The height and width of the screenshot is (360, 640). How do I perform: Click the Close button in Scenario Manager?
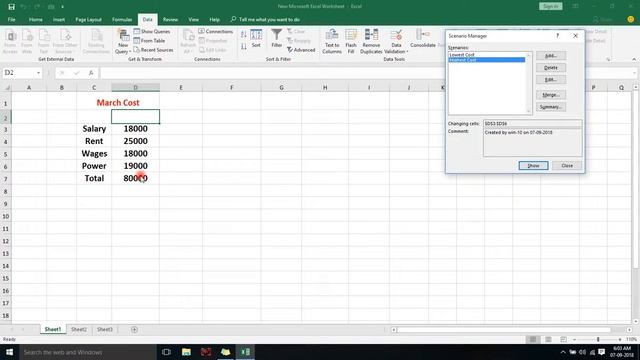pos(567,166)
